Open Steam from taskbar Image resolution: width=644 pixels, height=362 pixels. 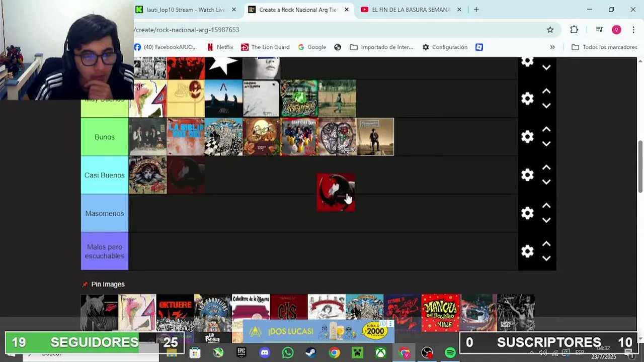tap(311, 353)
